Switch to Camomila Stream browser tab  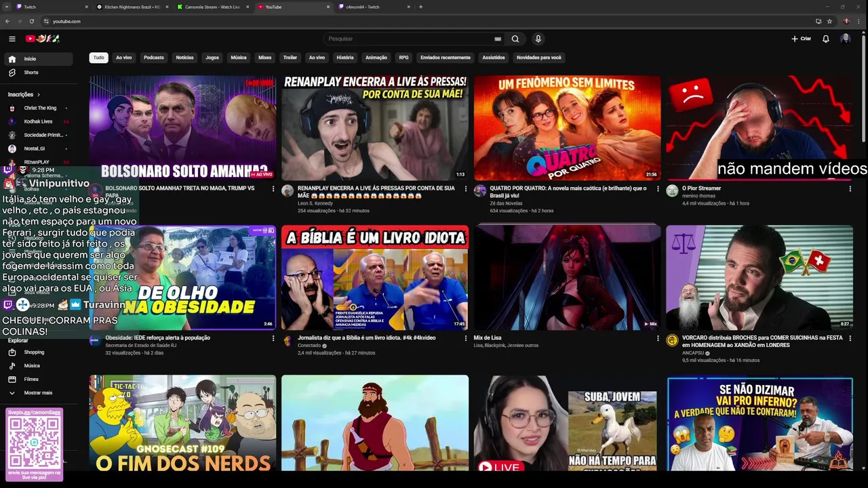coord(212,7)
